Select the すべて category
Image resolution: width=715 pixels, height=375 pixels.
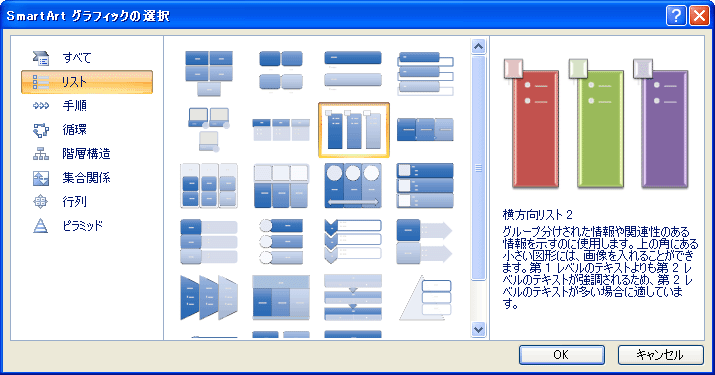tap(87, 58)
